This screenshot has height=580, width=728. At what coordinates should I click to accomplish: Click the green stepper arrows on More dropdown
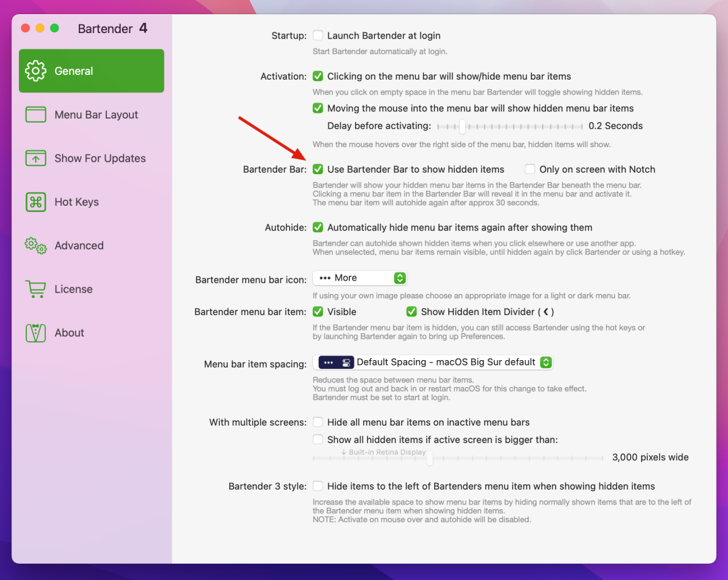400,278
